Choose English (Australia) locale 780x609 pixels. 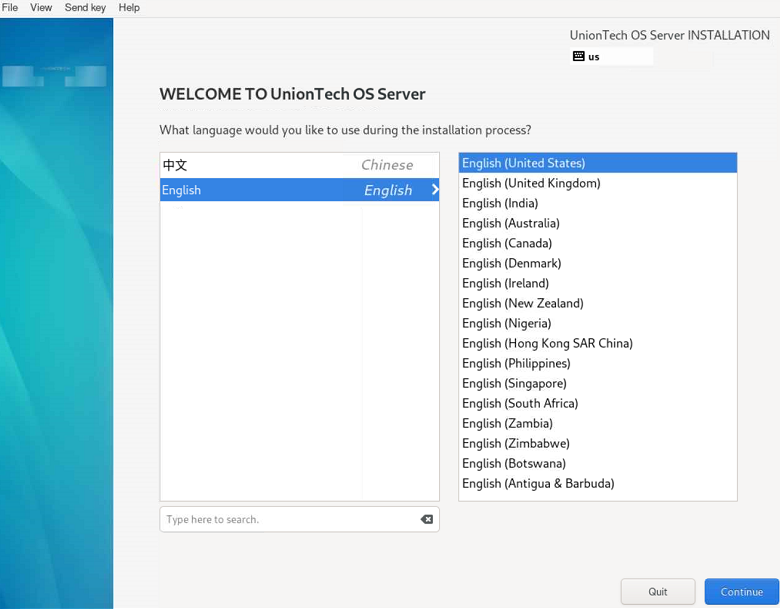click(598, 223)
